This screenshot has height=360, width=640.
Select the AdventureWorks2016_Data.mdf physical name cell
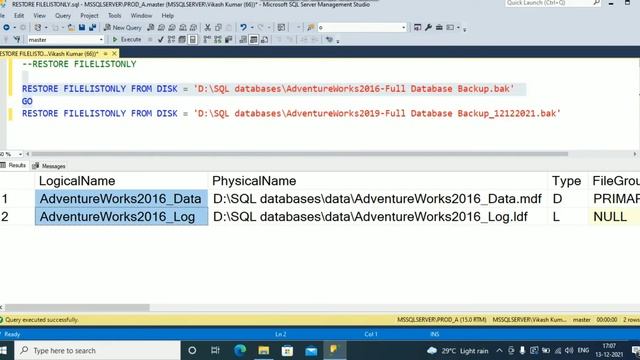(378, 199)
